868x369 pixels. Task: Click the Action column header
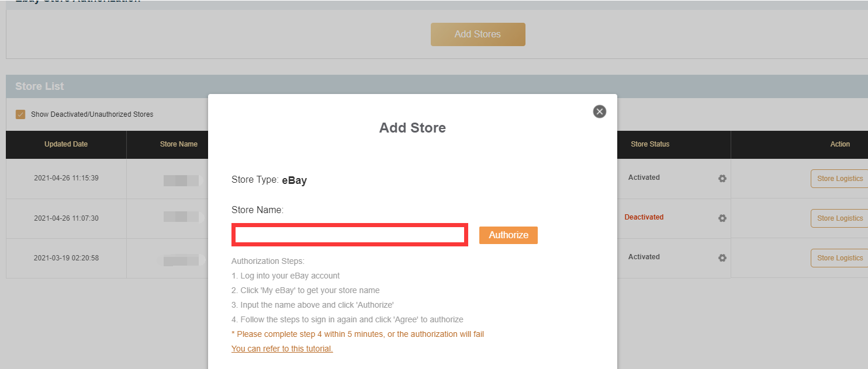pyautogui.click(x=840, y=144)
